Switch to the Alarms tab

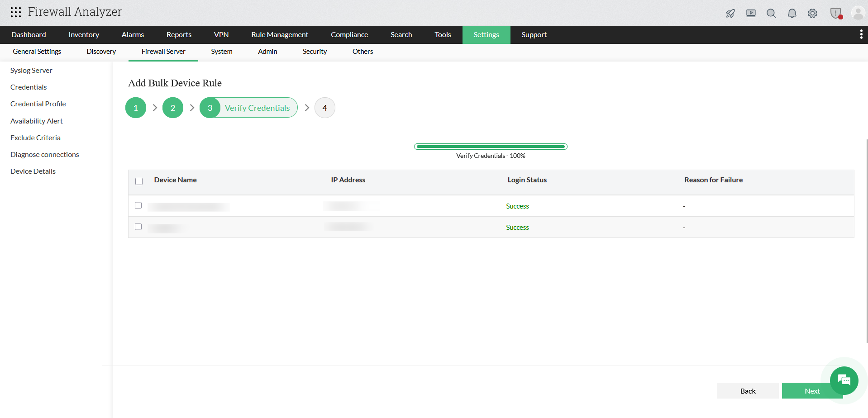pos(133,35)
